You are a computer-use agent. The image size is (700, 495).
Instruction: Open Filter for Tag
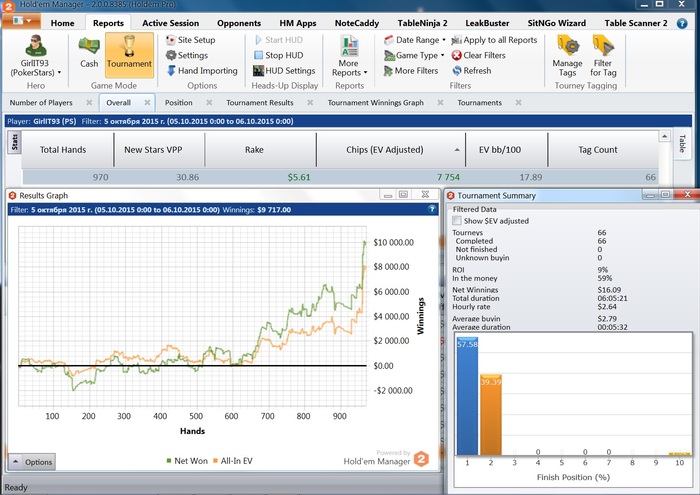(x=603, y=56)
